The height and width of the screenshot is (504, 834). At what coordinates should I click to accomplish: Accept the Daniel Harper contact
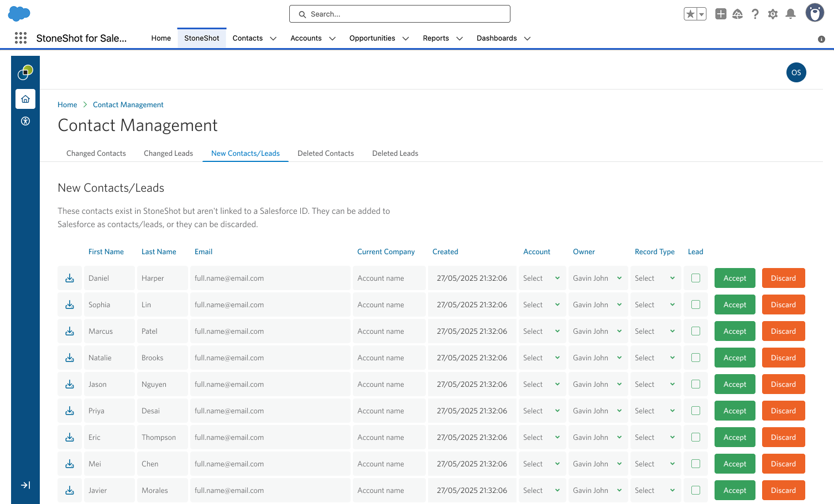(x=735, y=278)
